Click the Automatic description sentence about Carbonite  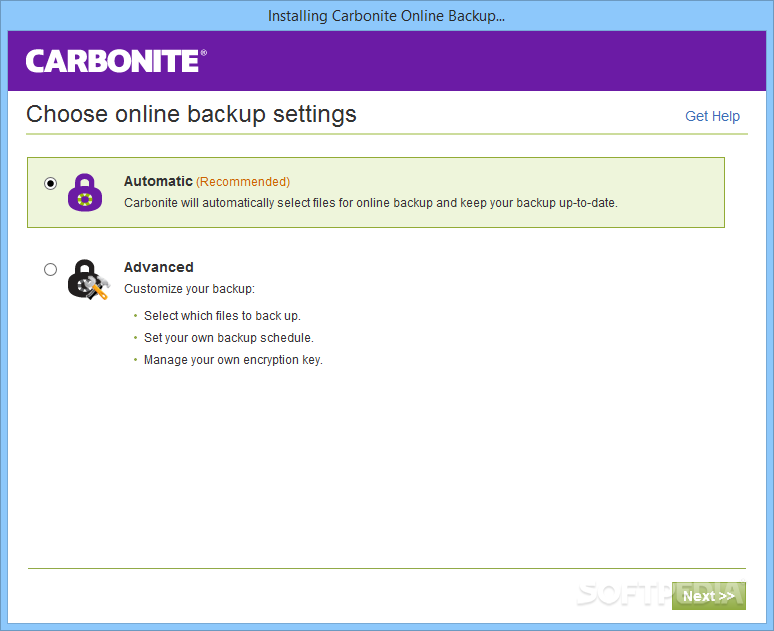[x=371, y=203]
